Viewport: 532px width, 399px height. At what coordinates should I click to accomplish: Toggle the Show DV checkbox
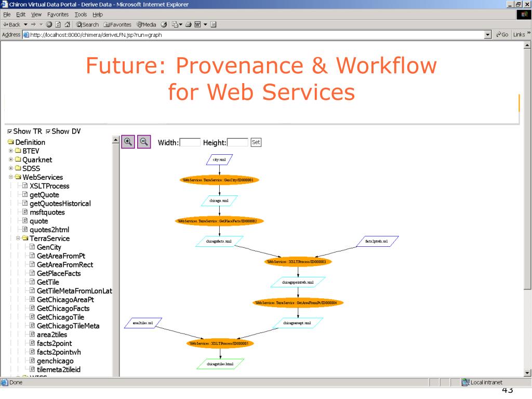(48, 131)
